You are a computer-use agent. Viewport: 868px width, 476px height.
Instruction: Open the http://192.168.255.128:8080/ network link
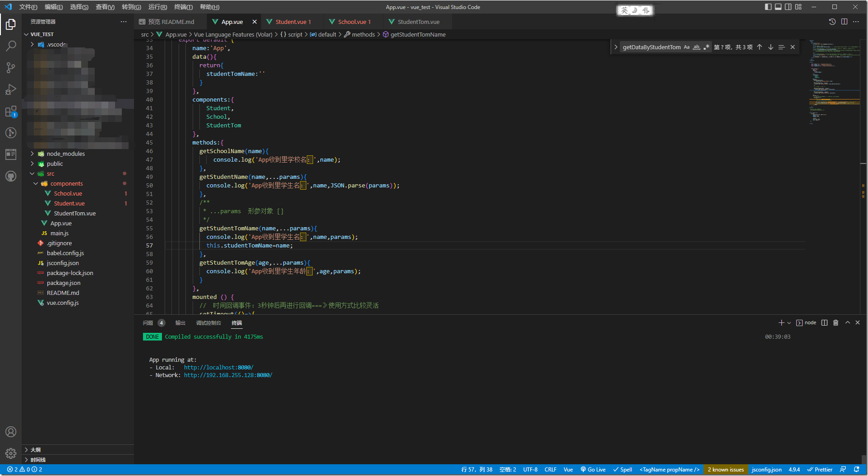[228, 375]
